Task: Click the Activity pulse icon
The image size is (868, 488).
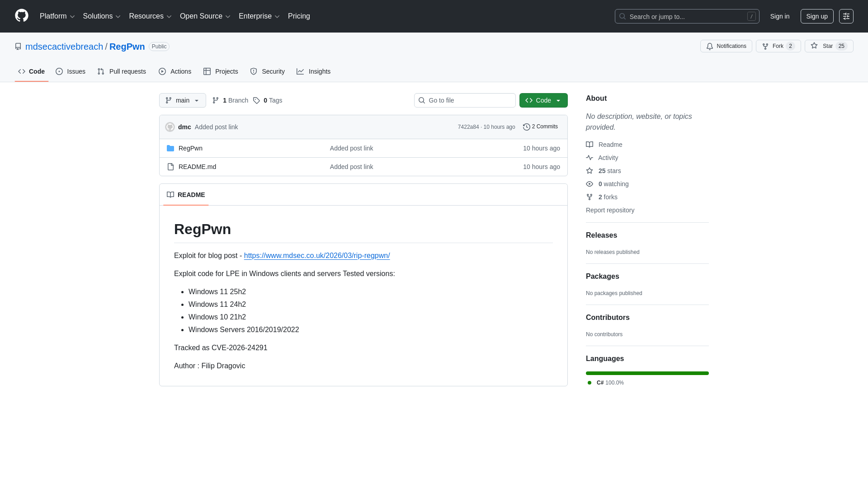Action: pyautogui.click(x=590, y=158)
